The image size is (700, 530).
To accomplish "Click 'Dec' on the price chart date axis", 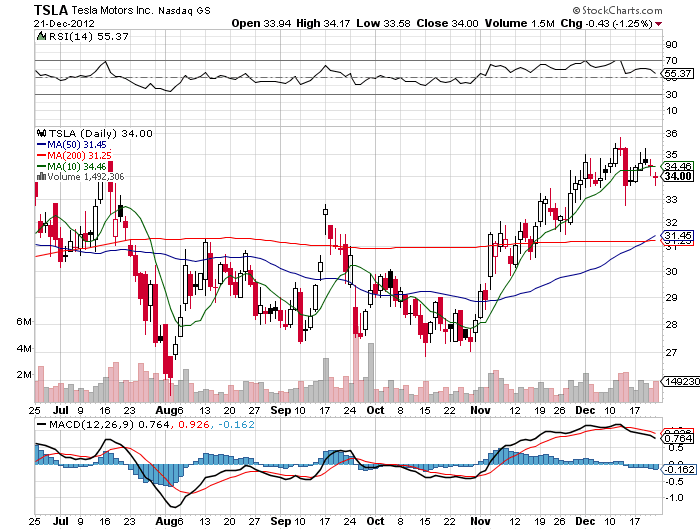I will click(x=585, y=410).
